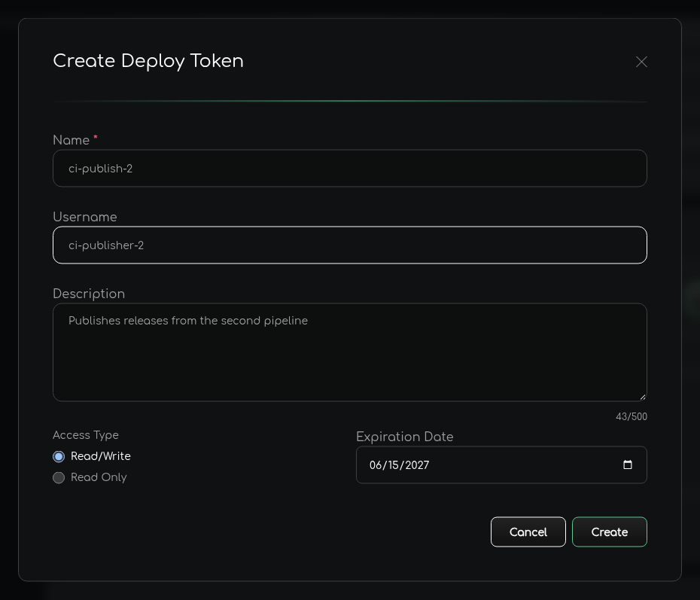The image size is (700, 600).
Task: Focus the Username field with ci-publisher-2
Action: (x=349, y=245)
